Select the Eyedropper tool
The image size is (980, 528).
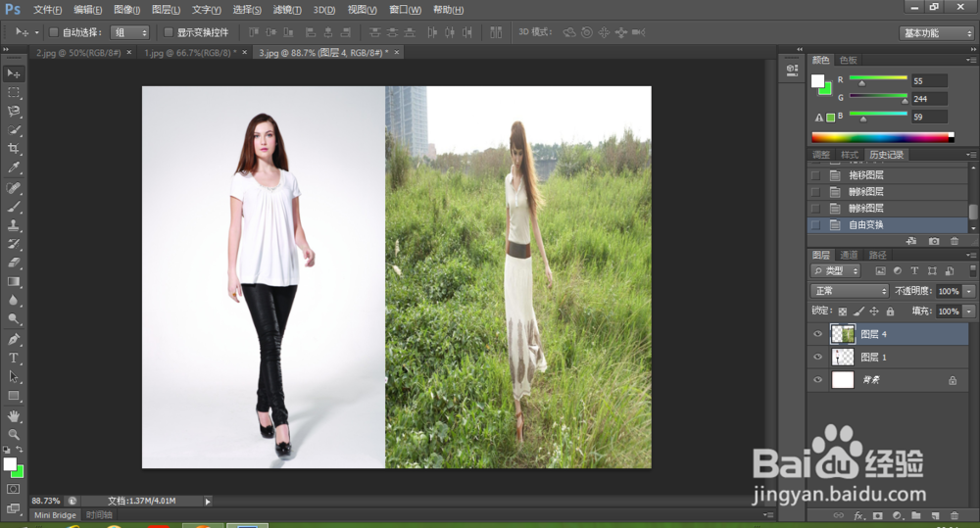(14, 168)
